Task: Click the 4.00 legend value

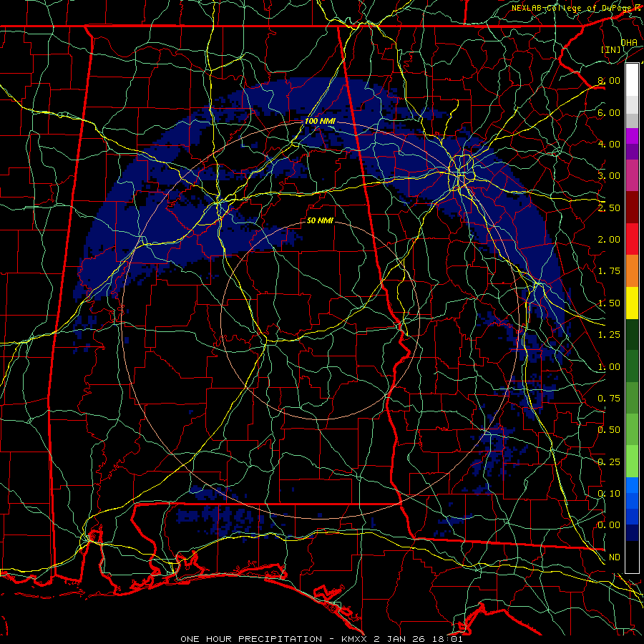Action: point(609,144)
